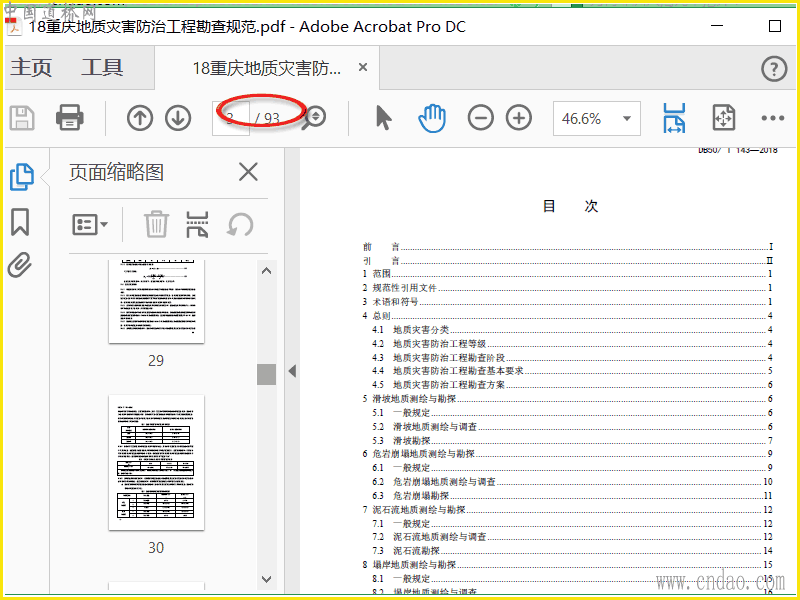The width and height of the screenshot is (800, 600).
Task: Open thumbnail options dropdown menu
Action: pyautogui.click(x=90, y=224)
